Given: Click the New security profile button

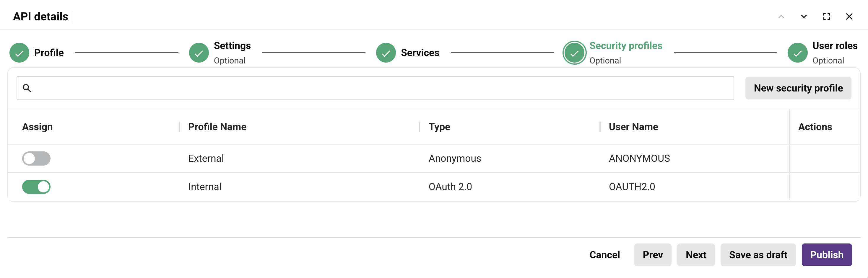Looking at the screenshot, I should (798, 88).
